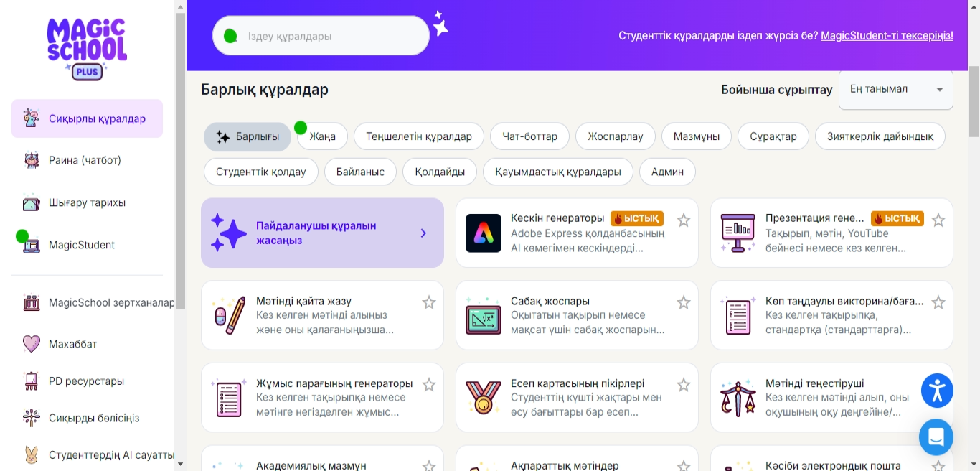Open the Ақпараттық мәтіндер tool title

point(565,465)
